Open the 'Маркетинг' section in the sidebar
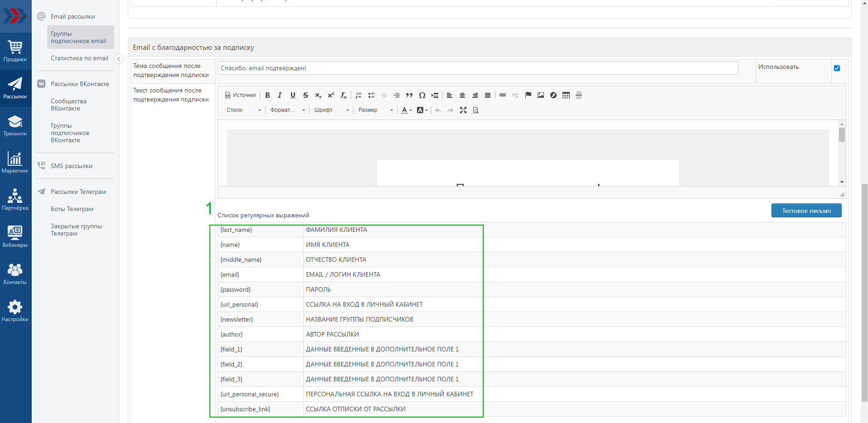 [15, 163]
